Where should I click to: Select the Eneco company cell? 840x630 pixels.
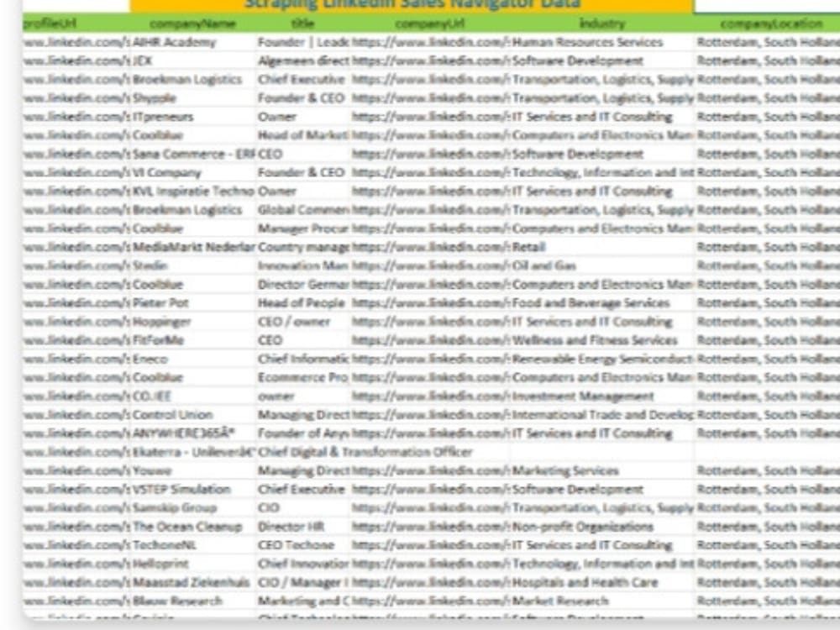click(193, 359)
